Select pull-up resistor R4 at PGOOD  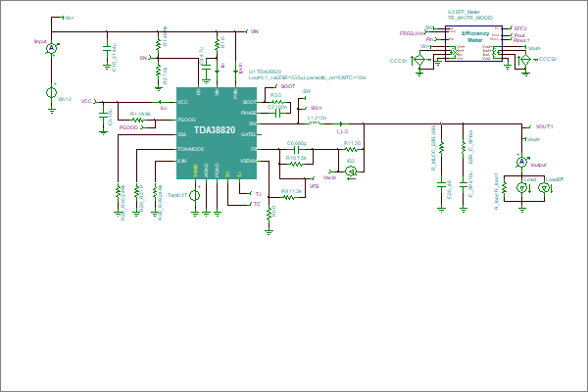(x=138, y=120)
